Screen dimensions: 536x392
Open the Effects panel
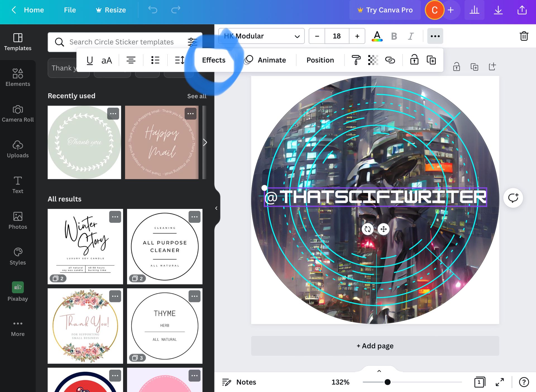(x=214, y=60)
